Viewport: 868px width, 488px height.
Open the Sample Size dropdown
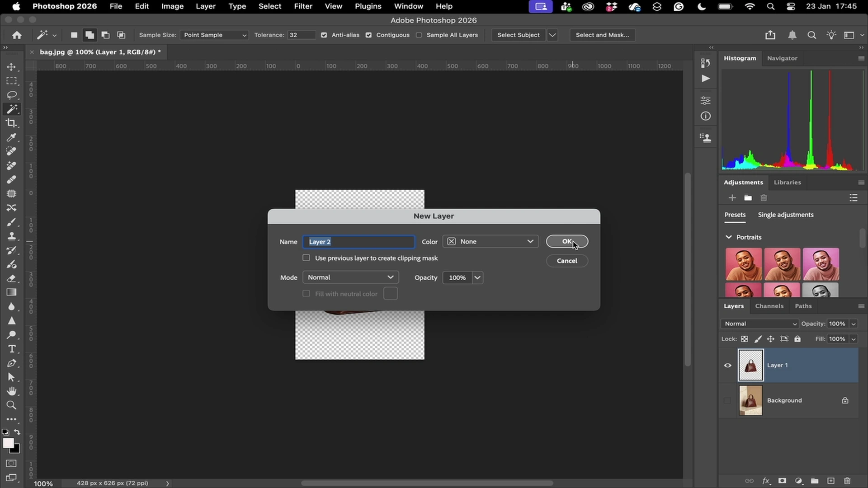(x=214, y=35)
